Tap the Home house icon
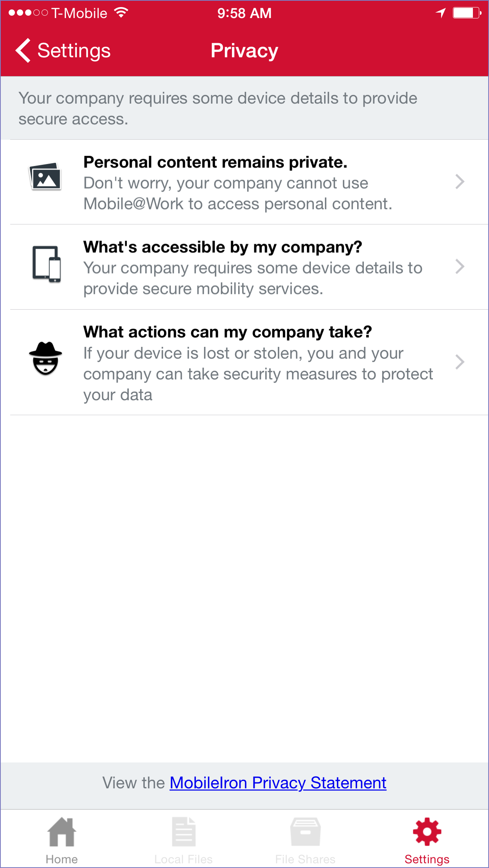 (62, 832)
